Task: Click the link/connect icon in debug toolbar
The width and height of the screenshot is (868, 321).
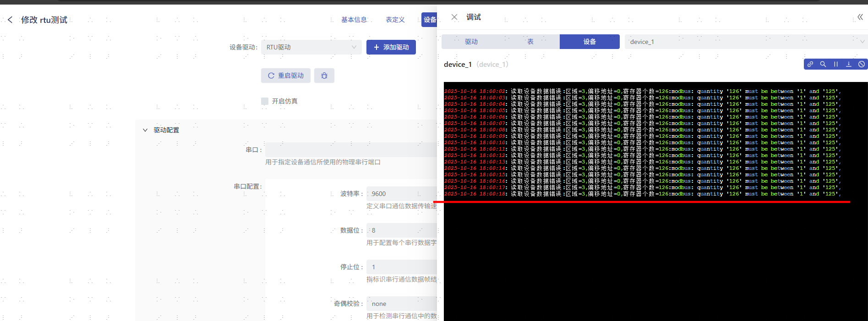Action: 810,64
